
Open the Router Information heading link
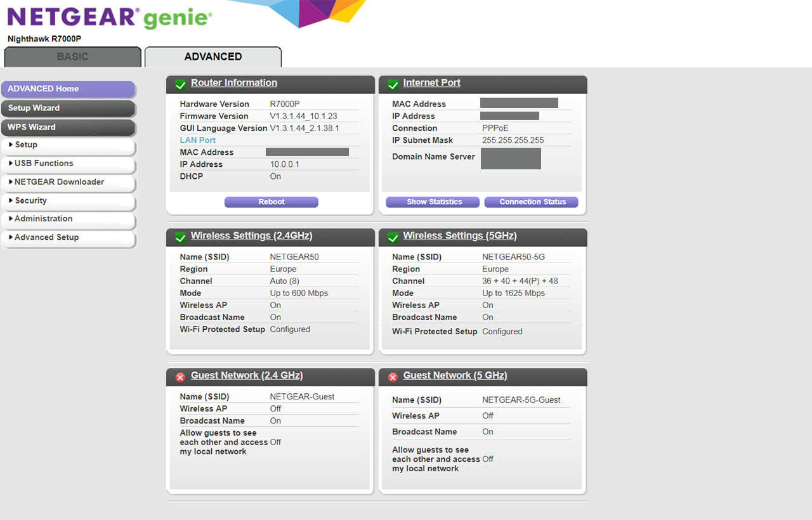(234, 83)
